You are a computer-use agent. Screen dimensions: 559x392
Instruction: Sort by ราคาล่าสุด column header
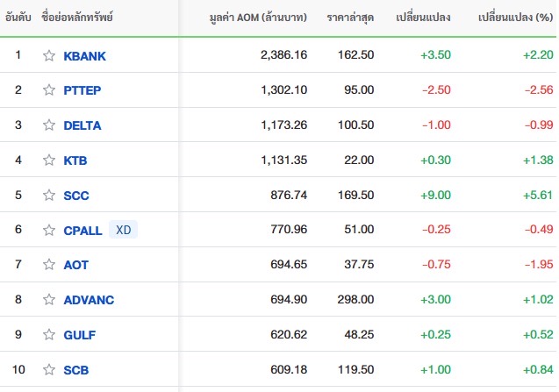pos(350,18)
